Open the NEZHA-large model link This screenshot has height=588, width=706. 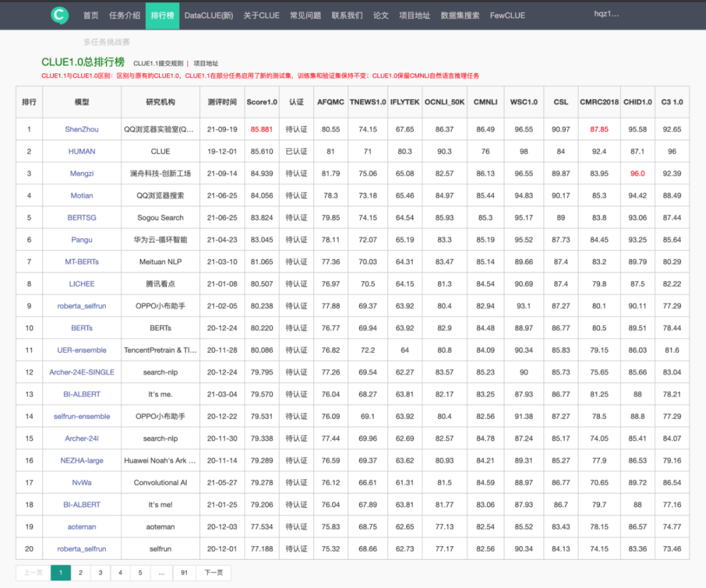tap(82, 460)
